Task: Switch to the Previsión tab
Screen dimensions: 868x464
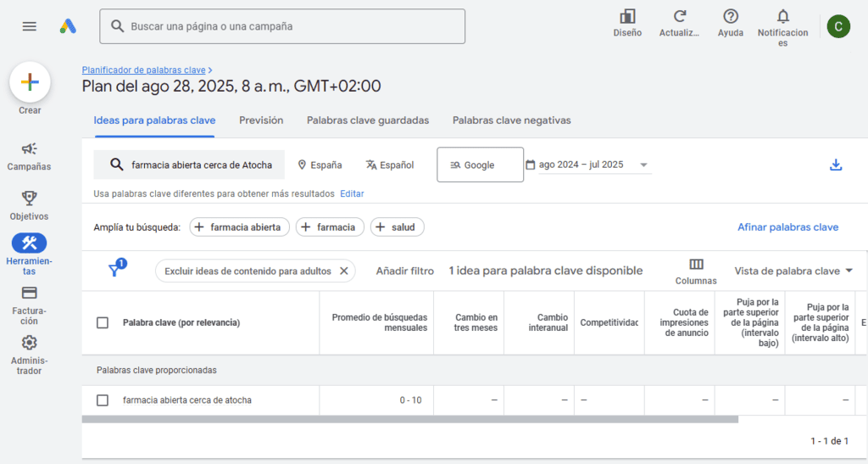Action: [x=261, y=120]
